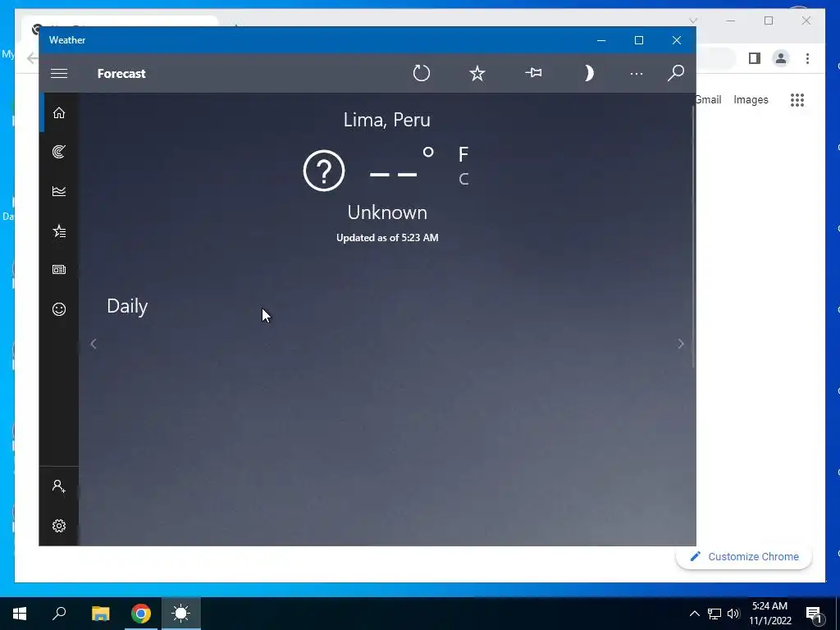Switch temperature unit to Fahrenheit
This screenshot has height=630, width=840.
(x=463, y=155)
